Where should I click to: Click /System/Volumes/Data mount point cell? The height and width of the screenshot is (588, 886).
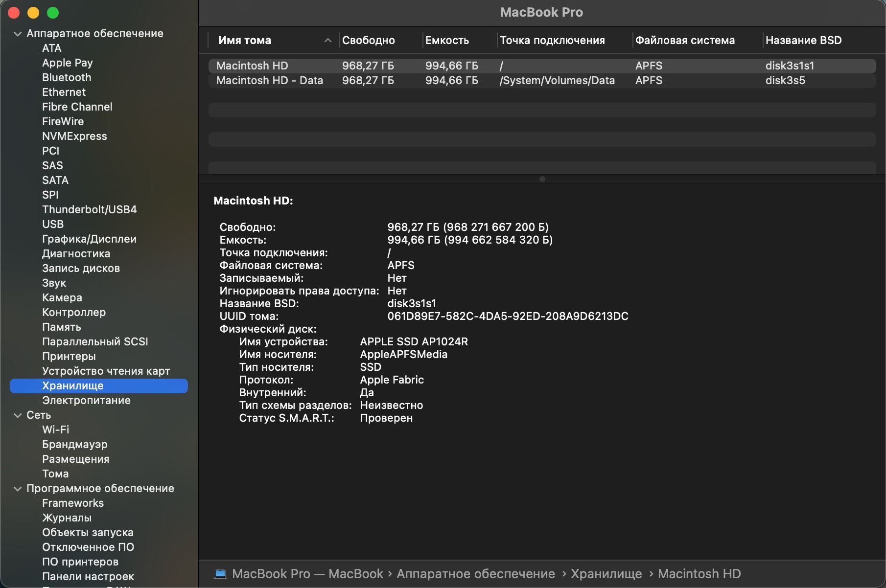pos(557,80)
